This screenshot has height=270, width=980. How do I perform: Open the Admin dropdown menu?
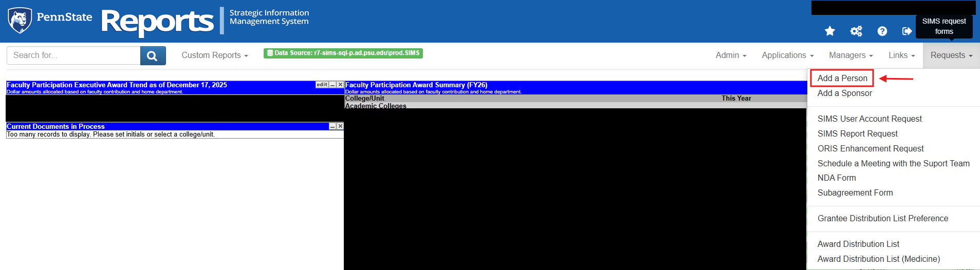pos(731,55)
